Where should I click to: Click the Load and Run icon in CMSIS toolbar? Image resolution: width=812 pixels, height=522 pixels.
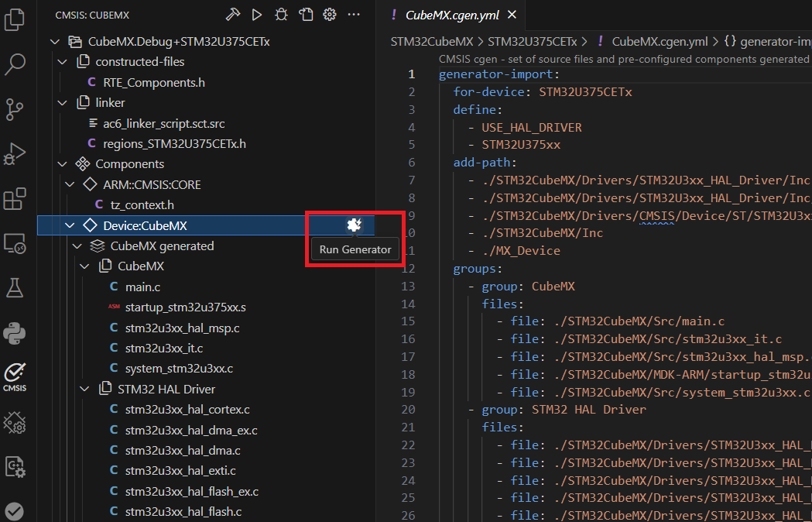pyautogui.click(x=305, y=14)
